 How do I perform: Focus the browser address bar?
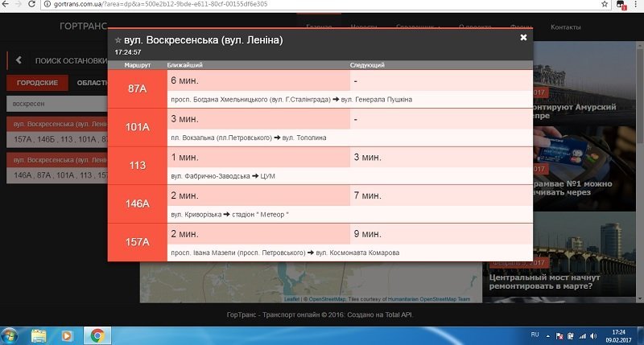tap(320, 4)
